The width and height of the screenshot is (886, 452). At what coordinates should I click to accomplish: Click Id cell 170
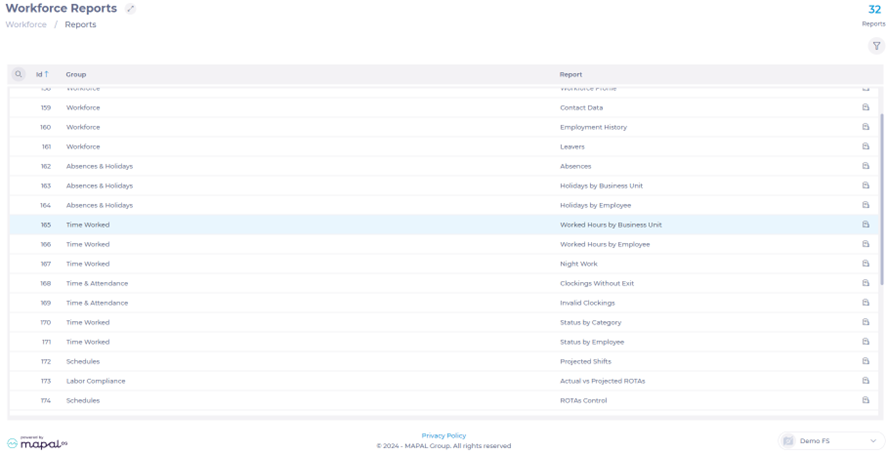pos(46,322)
